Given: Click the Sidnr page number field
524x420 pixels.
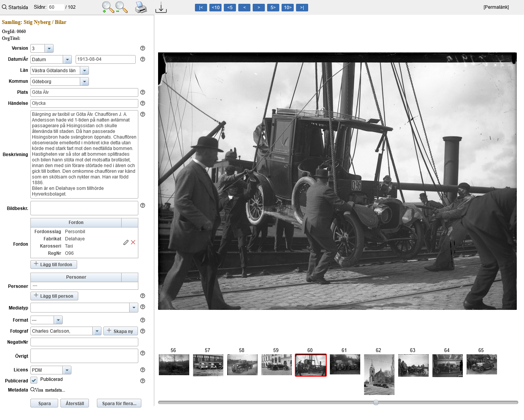Looking at the screenshot, I should (56, 7).
